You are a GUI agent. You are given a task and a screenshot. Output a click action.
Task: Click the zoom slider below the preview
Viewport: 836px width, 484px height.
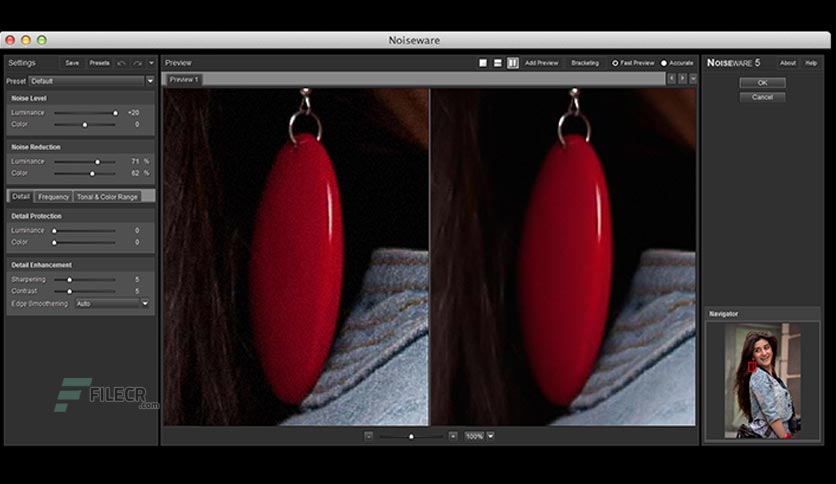[411, 437]
